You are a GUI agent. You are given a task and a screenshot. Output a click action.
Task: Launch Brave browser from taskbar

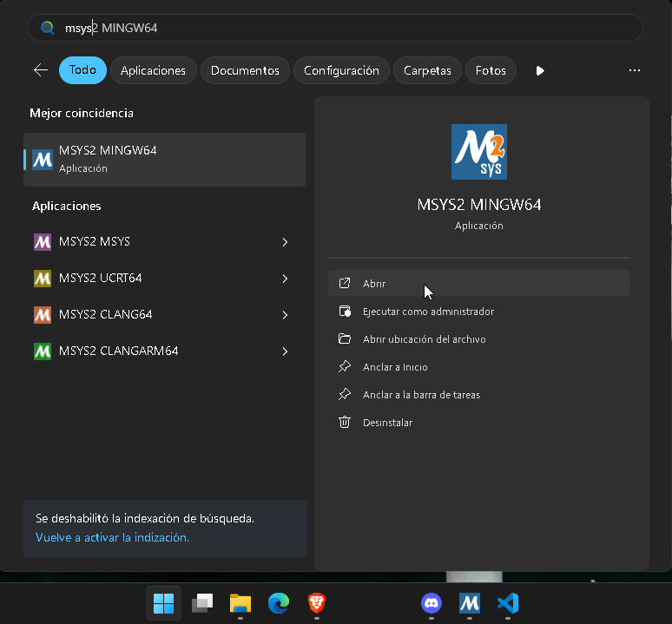pyautogui.click(x=317, y=603)
